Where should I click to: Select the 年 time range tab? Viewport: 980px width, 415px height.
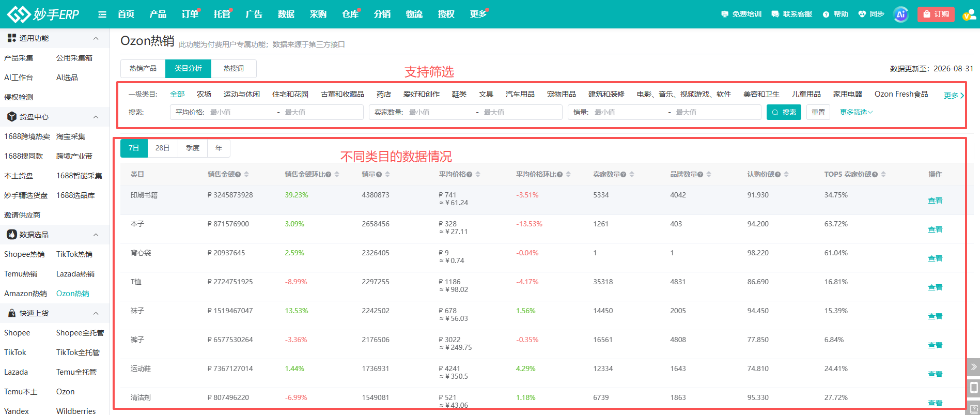pos(219,148)
